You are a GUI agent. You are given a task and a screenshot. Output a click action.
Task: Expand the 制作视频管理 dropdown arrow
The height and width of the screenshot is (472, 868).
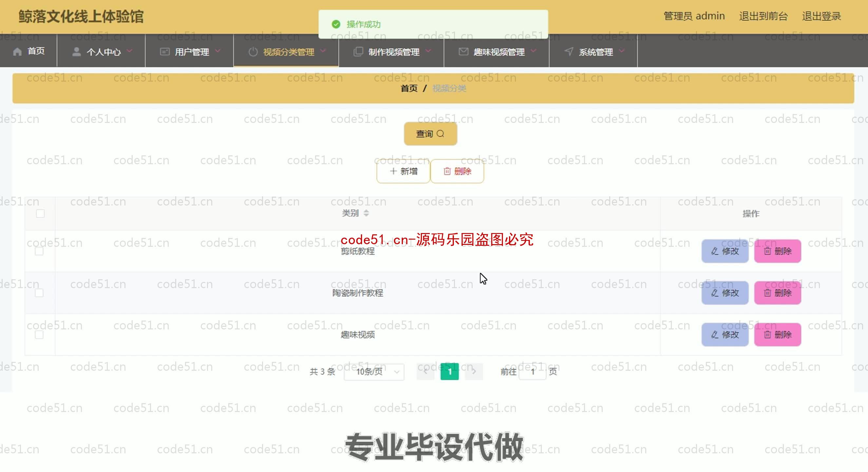[428, 50]
